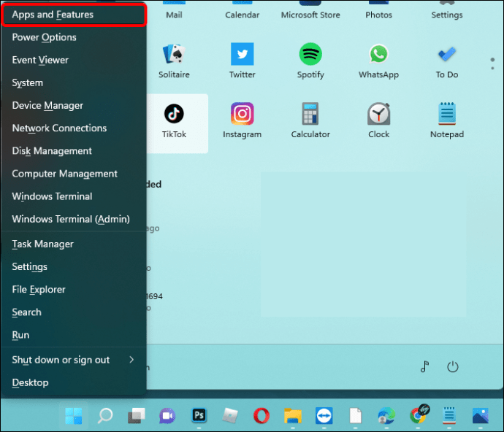
Task: Open Disk Management
Action: [74, 151]
